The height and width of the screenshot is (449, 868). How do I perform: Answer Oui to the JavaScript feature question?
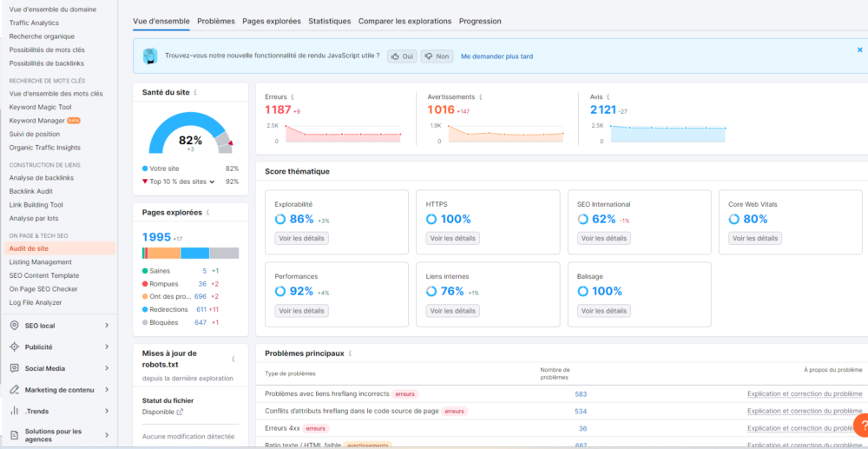point(402,56)
